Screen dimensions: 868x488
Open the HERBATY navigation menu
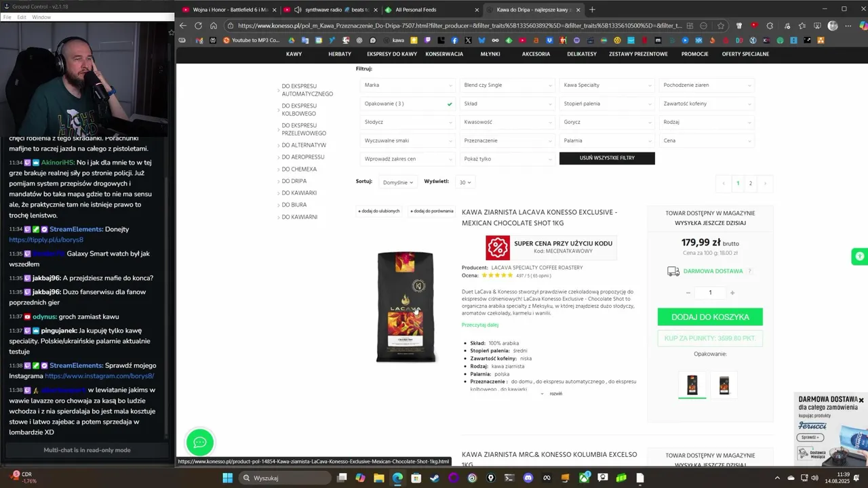point(340,54)
